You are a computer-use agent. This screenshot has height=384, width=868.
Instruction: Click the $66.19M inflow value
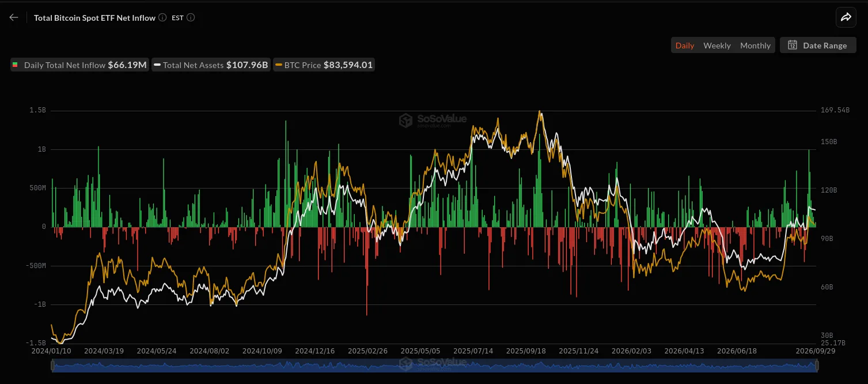127,65
